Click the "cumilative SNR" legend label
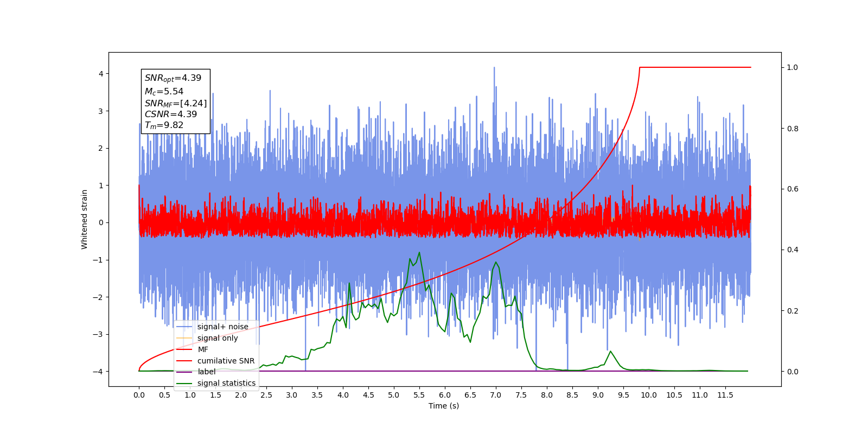868x434 pixels. (x=226, y=361)
